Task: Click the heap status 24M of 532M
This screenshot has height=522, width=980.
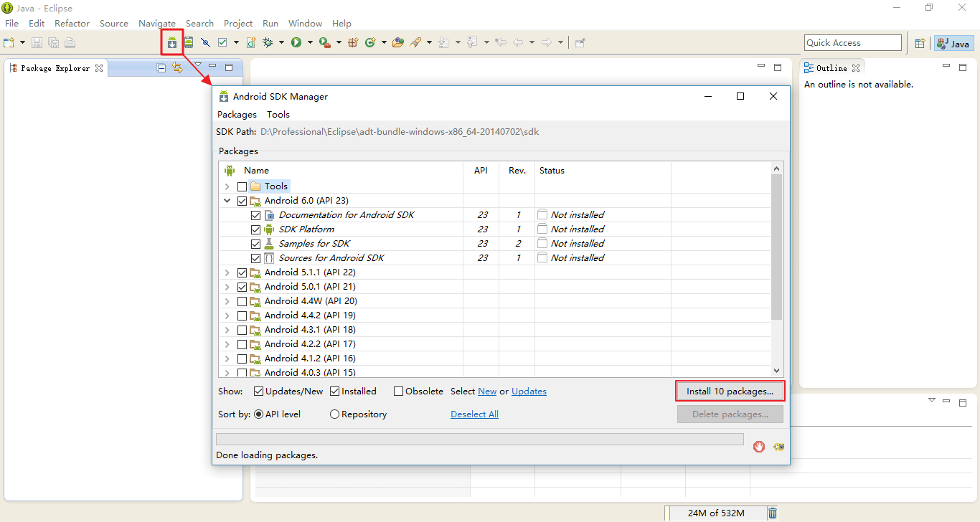Action: coord(716,513)
